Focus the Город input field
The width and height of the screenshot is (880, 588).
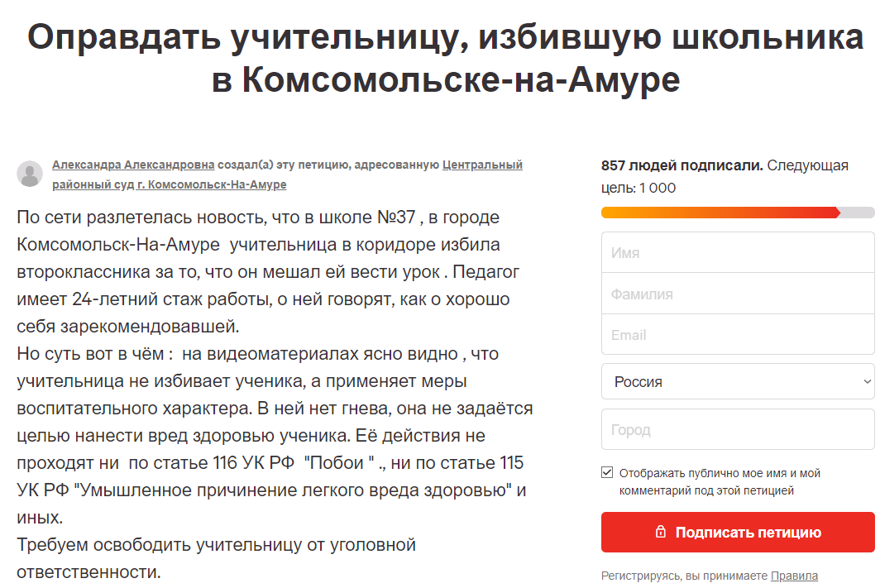[x=737, y=430]
